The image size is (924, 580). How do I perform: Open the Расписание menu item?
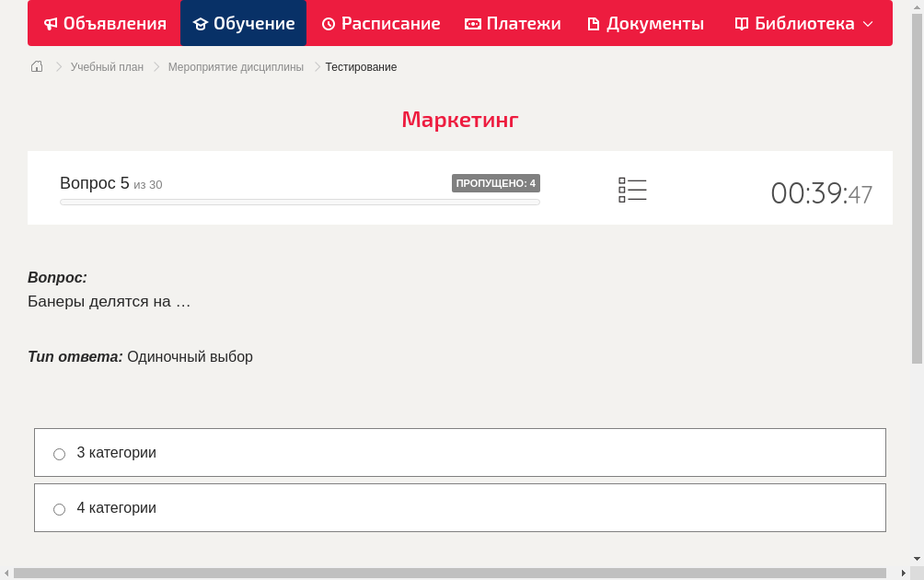(x=380, y=23)
